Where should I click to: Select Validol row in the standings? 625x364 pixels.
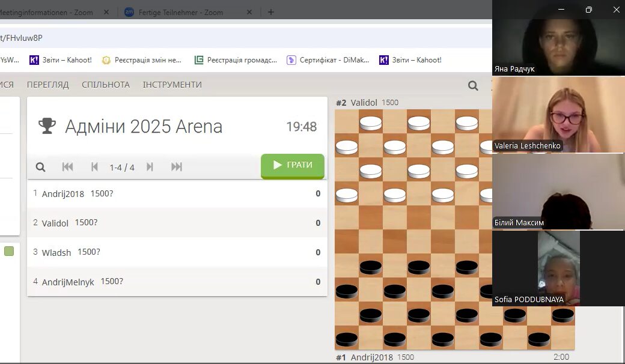coord(55,223)
